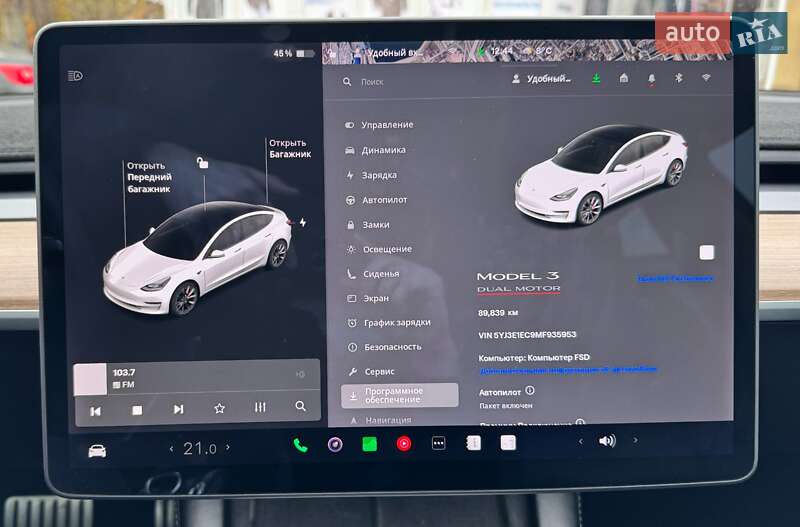This screenshot has height=527, width=800.
Task: Click the Поиск search field
Action: pos(372,82)
